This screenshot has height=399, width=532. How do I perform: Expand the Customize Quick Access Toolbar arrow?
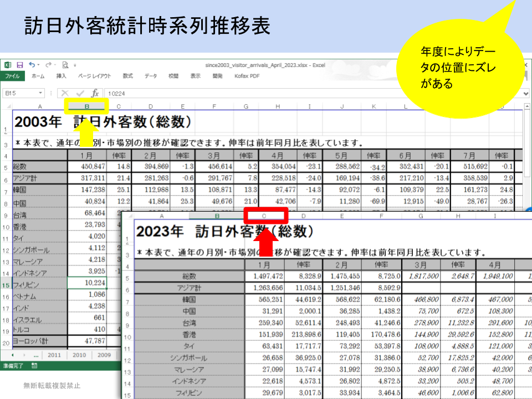coord(75,65)
